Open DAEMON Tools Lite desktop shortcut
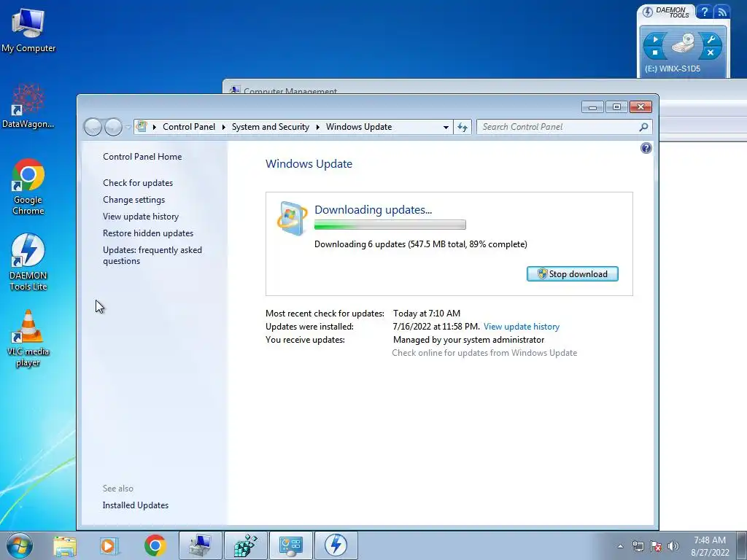This screenshot has width=747, height=560. point(28,262)
